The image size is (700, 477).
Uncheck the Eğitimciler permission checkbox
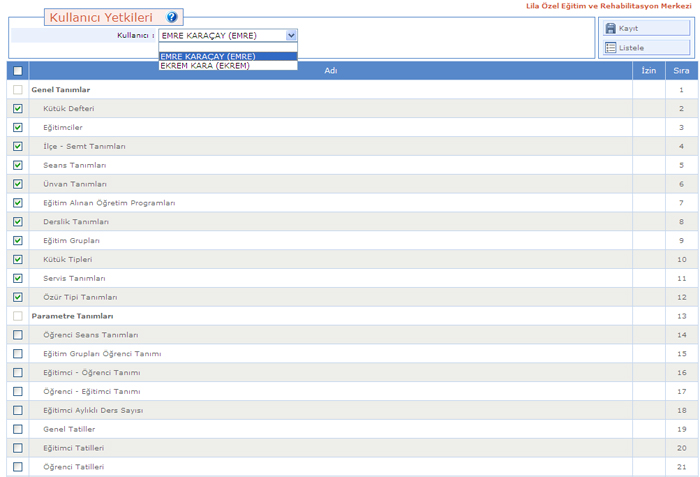click(18, 128)
